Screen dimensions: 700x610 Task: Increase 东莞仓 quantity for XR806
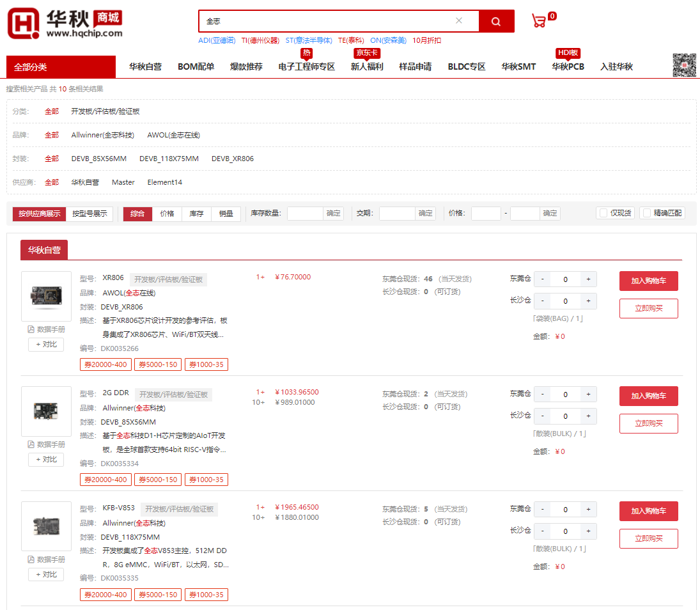588,279
